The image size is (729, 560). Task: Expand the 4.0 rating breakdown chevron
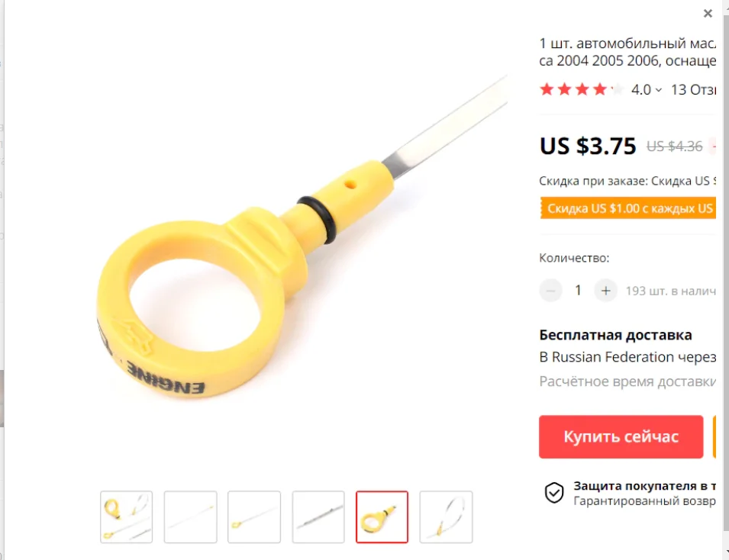click(x=658, y=90)
